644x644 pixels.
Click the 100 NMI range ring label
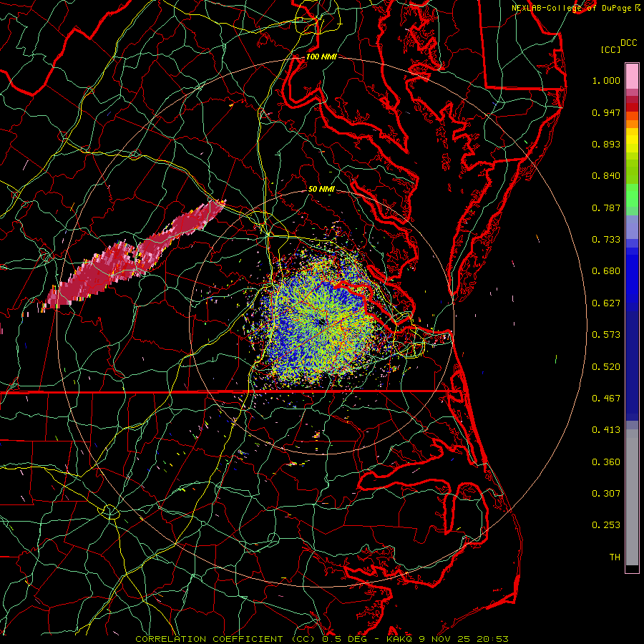click(321, 57)
